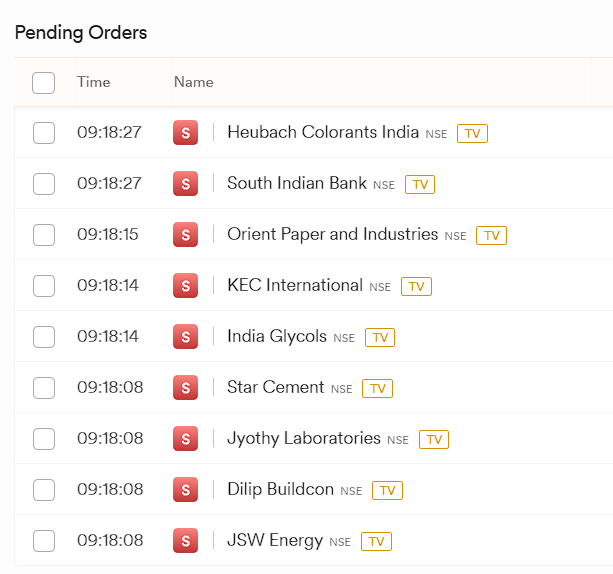Click the TV icon for Heubach Colorants India
The height and width of the screenshot is (574, 613).
[x=472, y=133]
